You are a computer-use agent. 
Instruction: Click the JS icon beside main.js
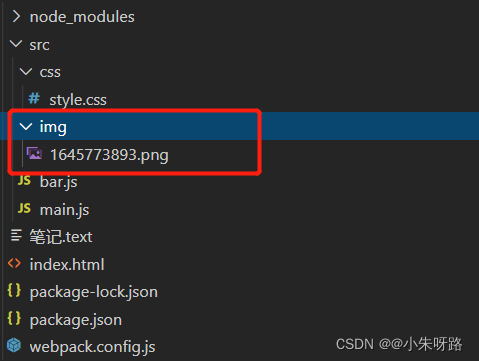tap(24, 209)
